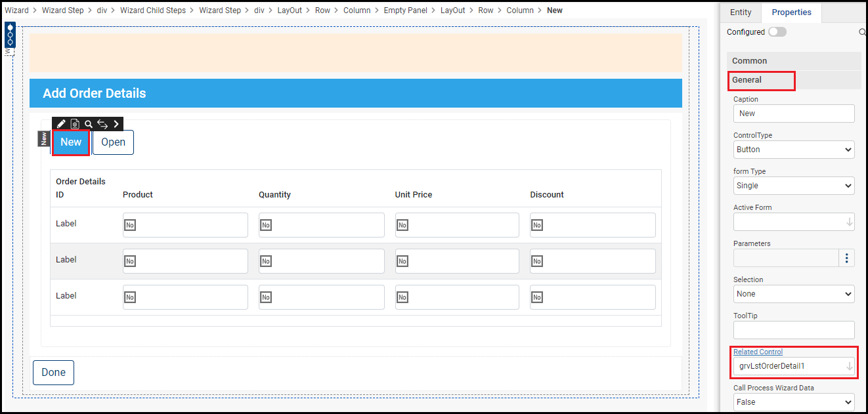Click the Quantity column header
This screenshot has width=868, height=414.
click(x=274, y=195)
